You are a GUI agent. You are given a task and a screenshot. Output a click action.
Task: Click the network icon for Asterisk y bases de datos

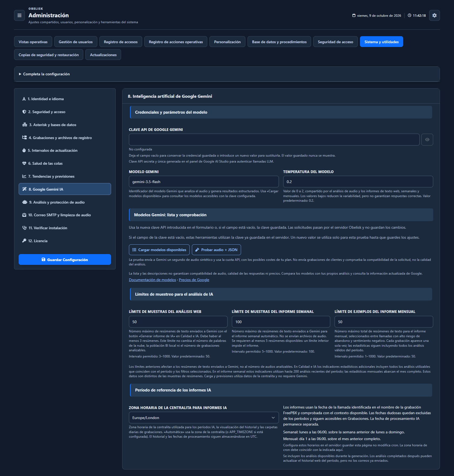pos(25,125)
